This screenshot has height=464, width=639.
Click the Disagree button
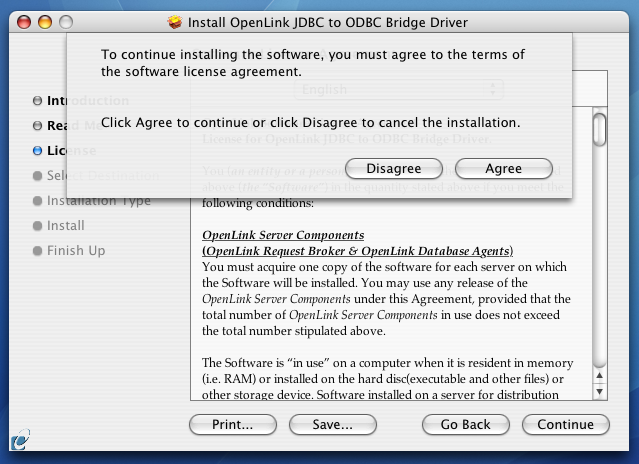(394, 169)
